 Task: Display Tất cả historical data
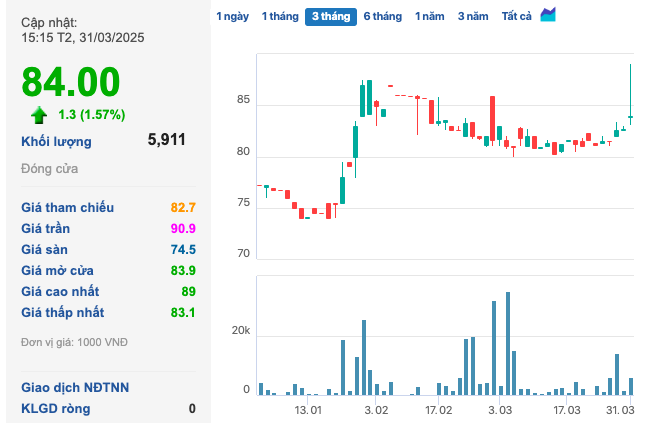coord(517,16)
